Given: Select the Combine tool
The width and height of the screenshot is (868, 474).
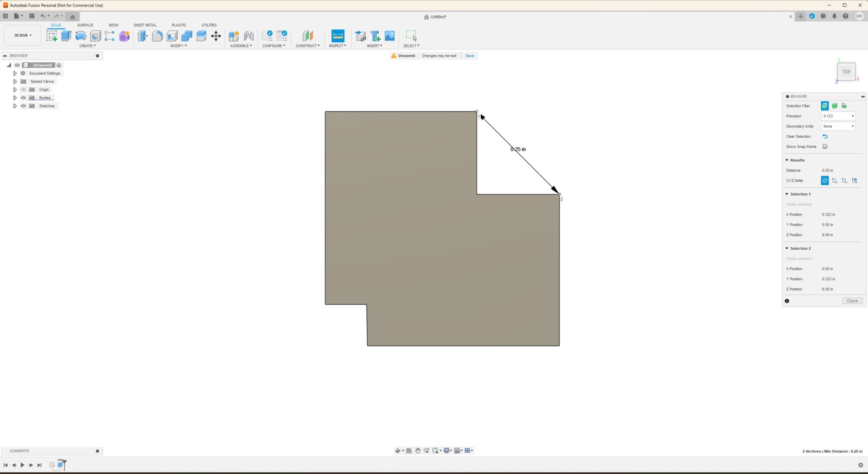Looking at the screenshot, I should (187, 36).
